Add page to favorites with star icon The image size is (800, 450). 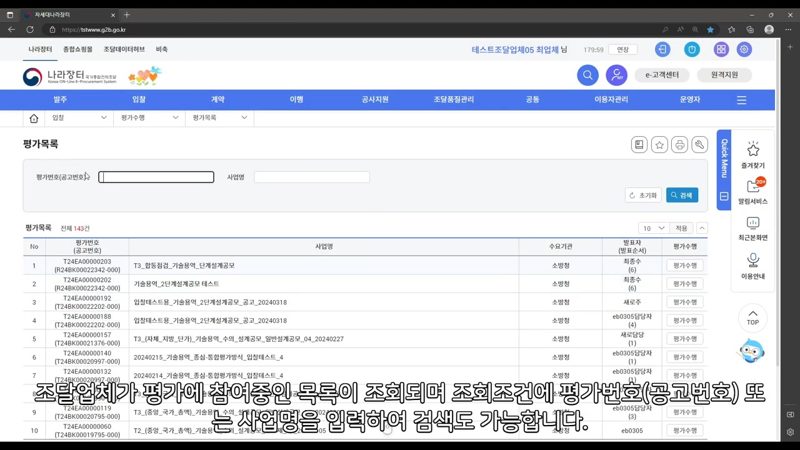pos(659,145)
